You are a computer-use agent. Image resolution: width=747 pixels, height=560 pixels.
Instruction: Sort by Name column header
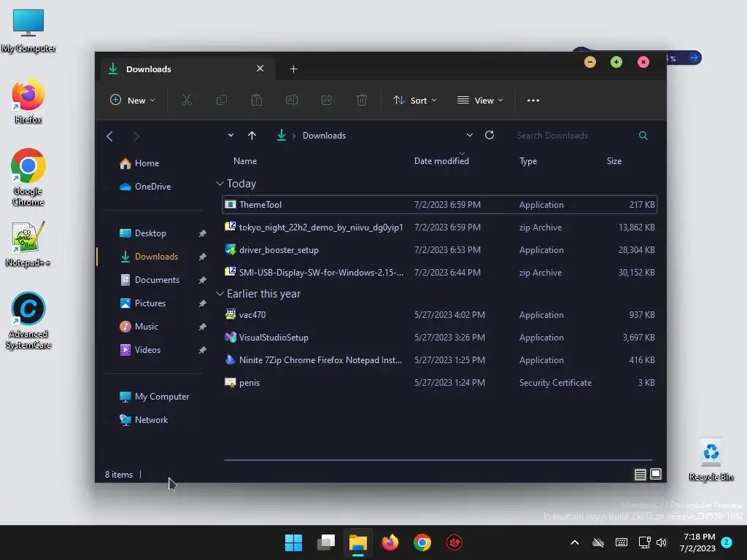(245, 161)
